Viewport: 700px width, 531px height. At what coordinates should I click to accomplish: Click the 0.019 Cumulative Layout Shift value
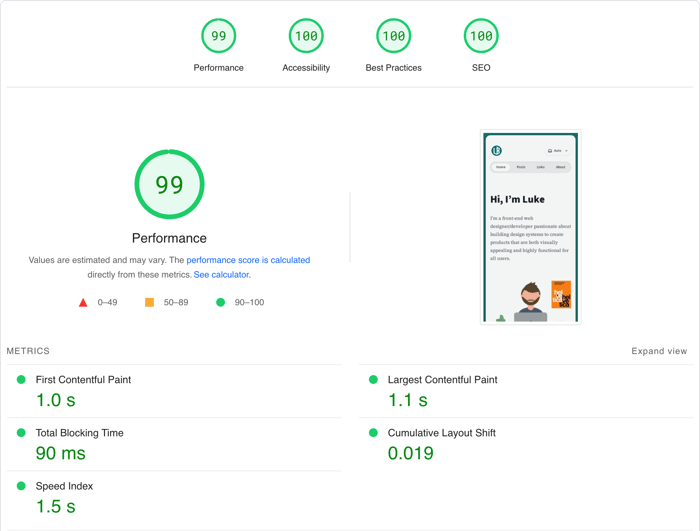coord(410,453)
